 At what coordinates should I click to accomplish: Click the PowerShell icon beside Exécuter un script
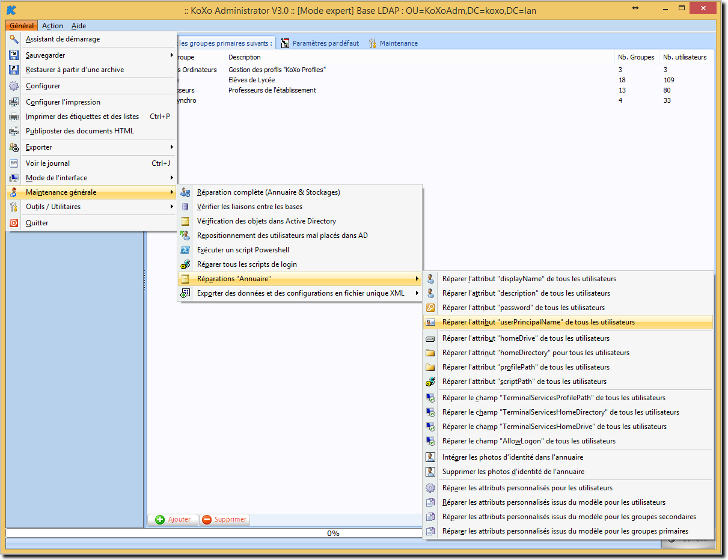[185, 250]
